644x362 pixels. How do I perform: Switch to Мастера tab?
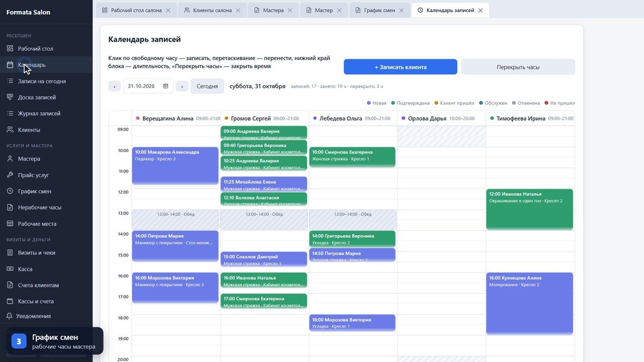273,10
